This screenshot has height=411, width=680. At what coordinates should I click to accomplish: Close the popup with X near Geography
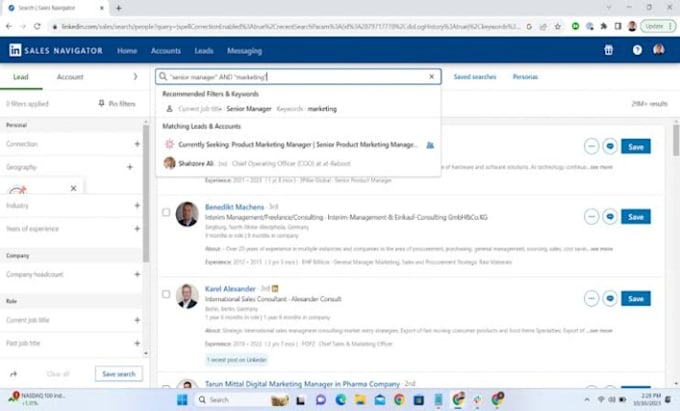click(x=74, y=188)
